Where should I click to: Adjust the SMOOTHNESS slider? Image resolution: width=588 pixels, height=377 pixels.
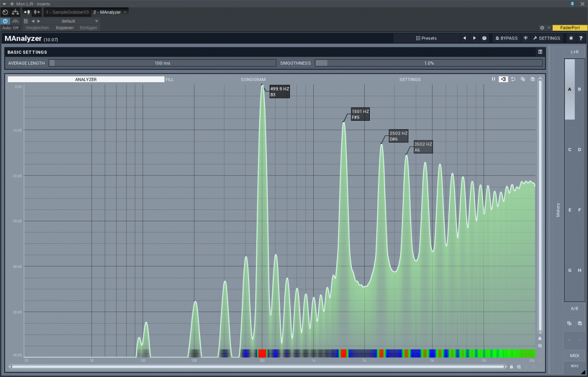pyautogui.click(x=429, y=63)
